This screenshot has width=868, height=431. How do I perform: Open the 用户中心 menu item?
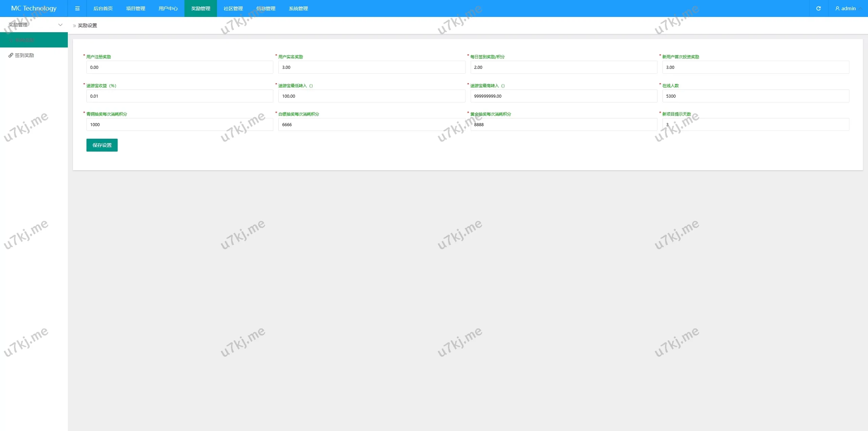coord(168,8)
